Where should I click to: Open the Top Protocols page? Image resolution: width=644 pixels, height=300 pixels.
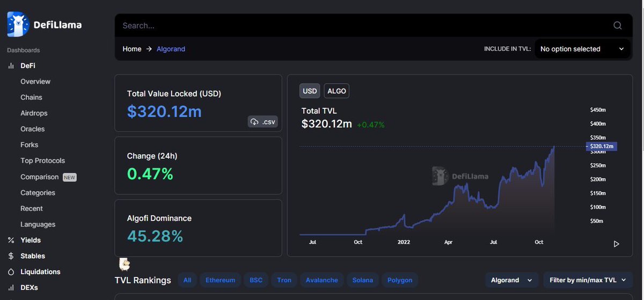coord(42,160)
